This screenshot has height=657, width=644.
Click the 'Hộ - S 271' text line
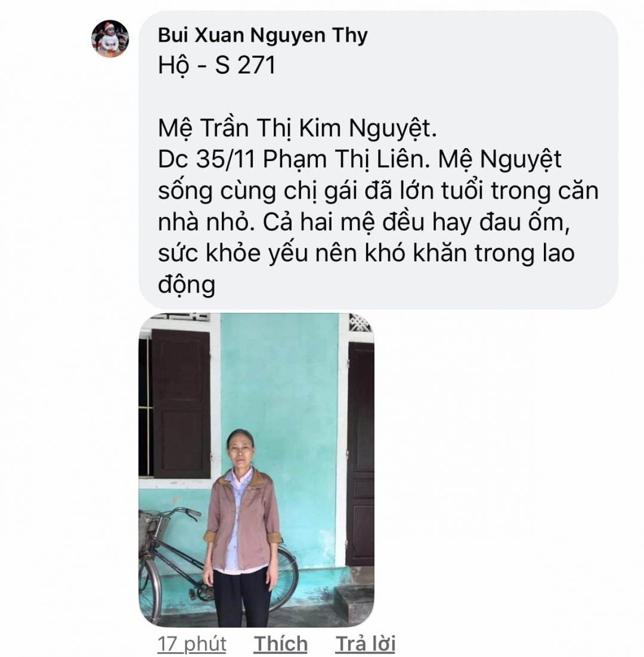[x=216, y=66]
